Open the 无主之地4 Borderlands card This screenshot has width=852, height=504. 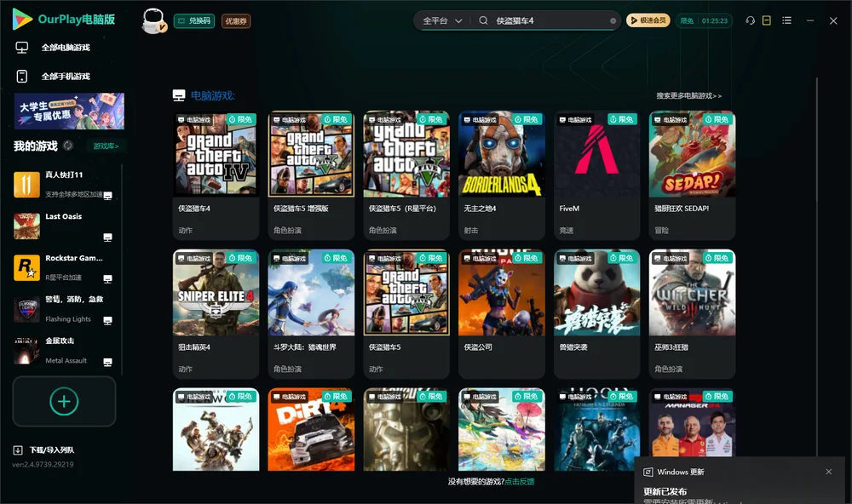pyautogui.click(x=502, y=175)
